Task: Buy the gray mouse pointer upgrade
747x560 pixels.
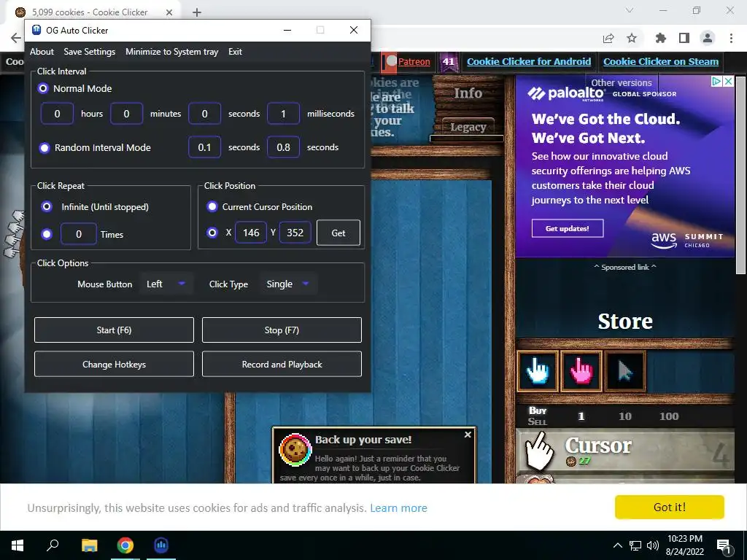Action: pos(625,371)
